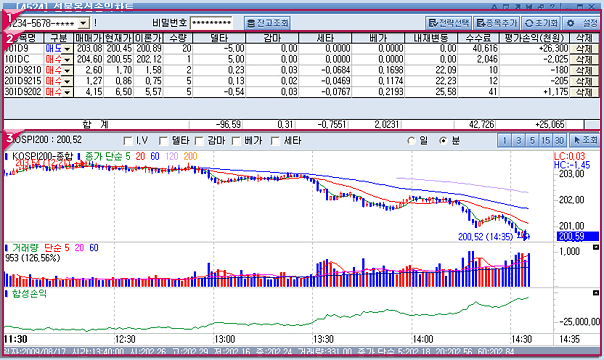The image size is (604, 360).
Task: Click 삭제 button for 101DC row
Action: click(x=584, y=60)
